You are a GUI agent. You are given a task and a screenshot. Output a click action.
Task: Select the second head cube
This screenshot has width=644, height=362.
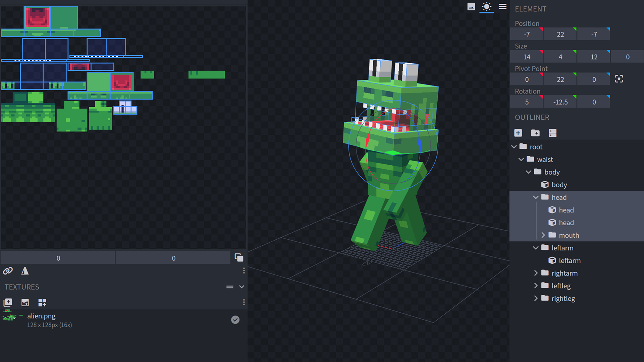tap(577, 223)
